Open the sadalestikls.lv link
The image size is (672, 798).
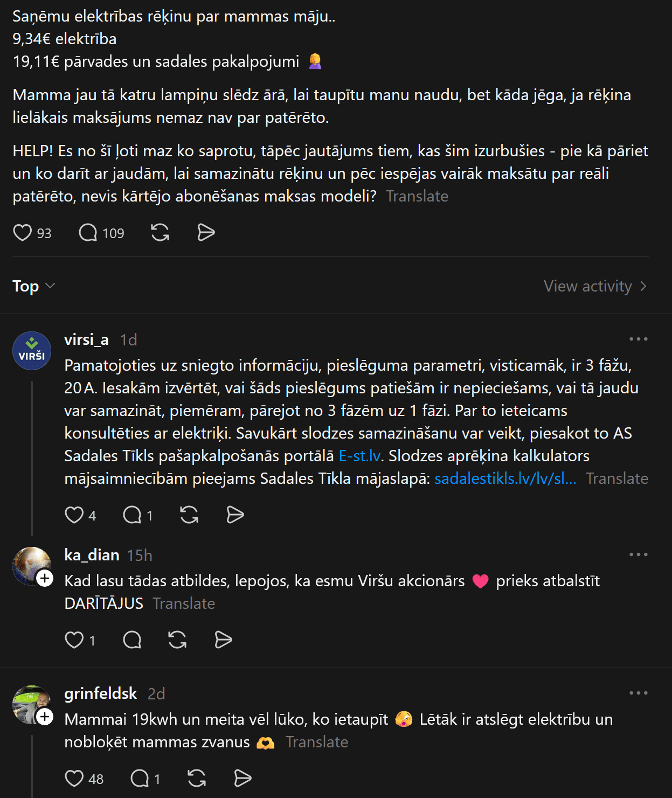[x=505, y=478]
